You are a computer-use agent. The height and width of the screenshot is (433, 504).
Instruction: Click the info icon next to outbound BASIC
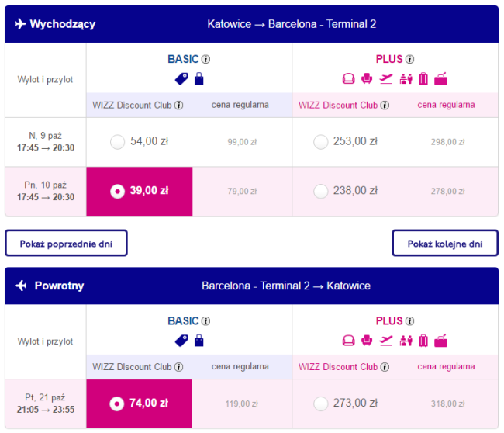(205, 59)
